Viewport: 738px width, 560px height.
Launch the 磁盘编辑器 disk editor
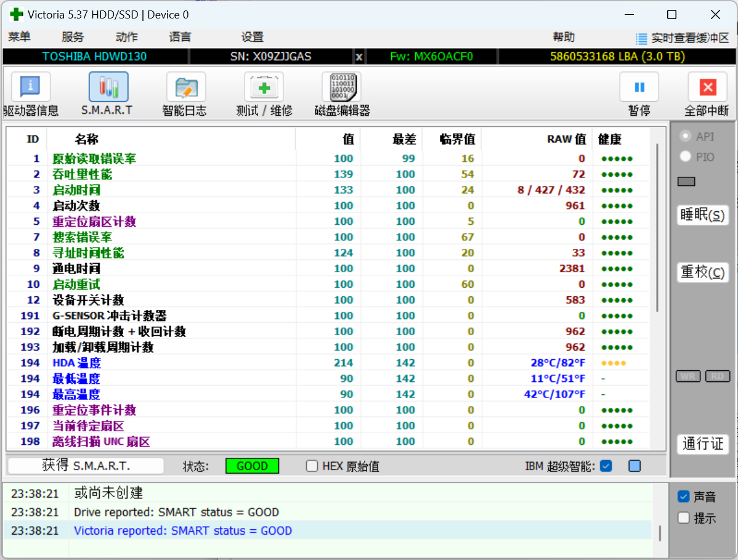[341, 92]
